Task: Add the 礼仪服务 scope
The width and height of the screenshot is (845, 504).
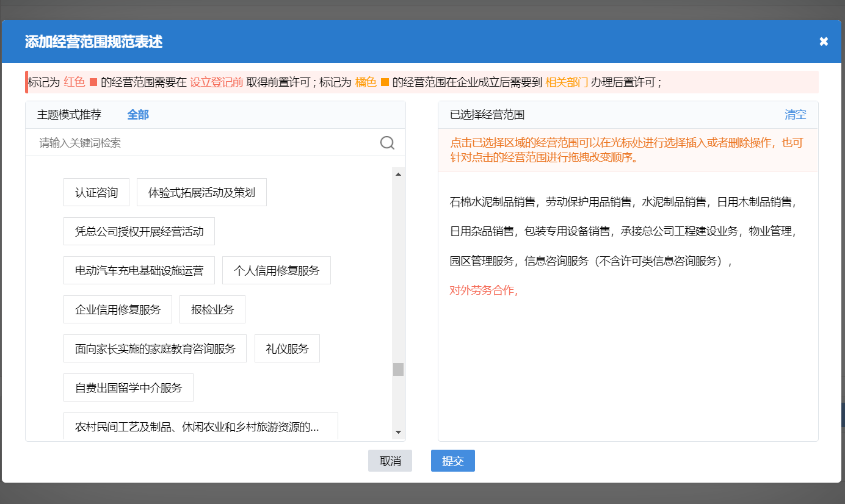Action: click(287, 348)
